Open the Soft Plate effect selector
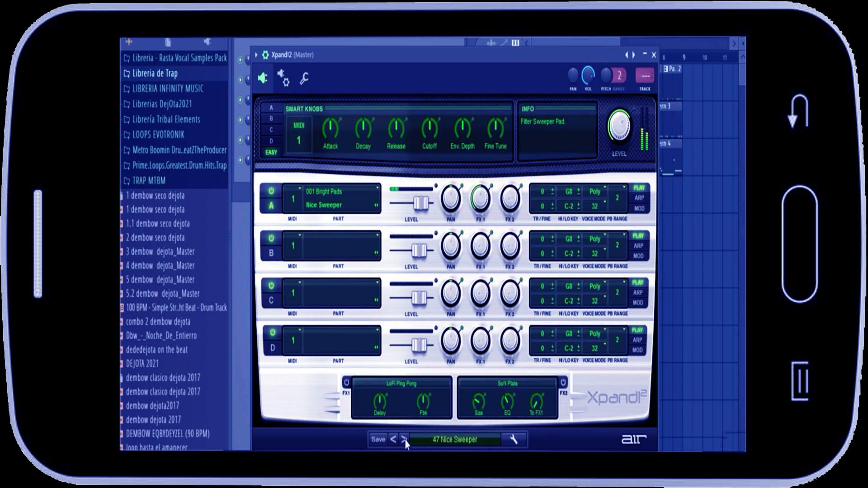This screenshot has height=488, width=868. (508, 383)
